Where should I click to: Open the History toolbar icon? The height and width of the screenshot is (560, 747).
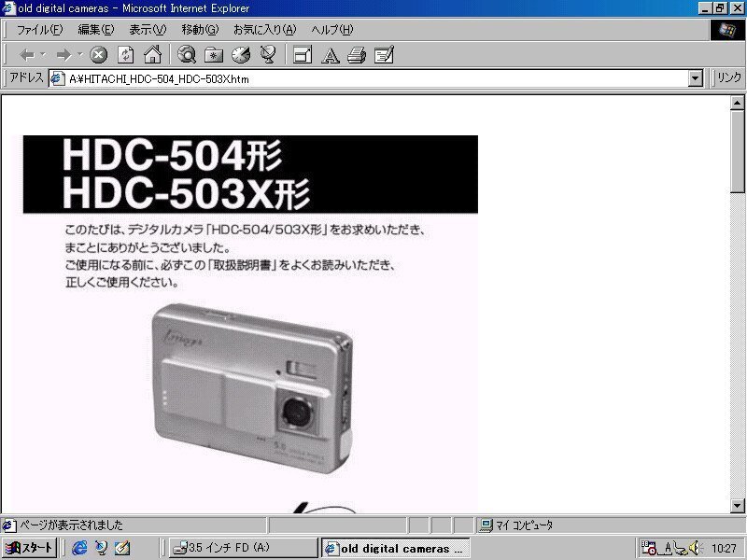click(241, 55)
